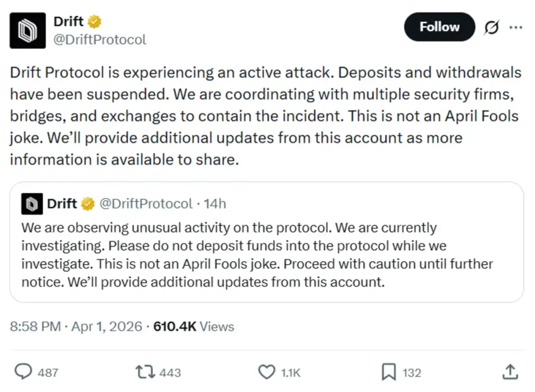Open the @DriftProtocol profile link
This screenshot has height=392, width=535.
(100, 39)
